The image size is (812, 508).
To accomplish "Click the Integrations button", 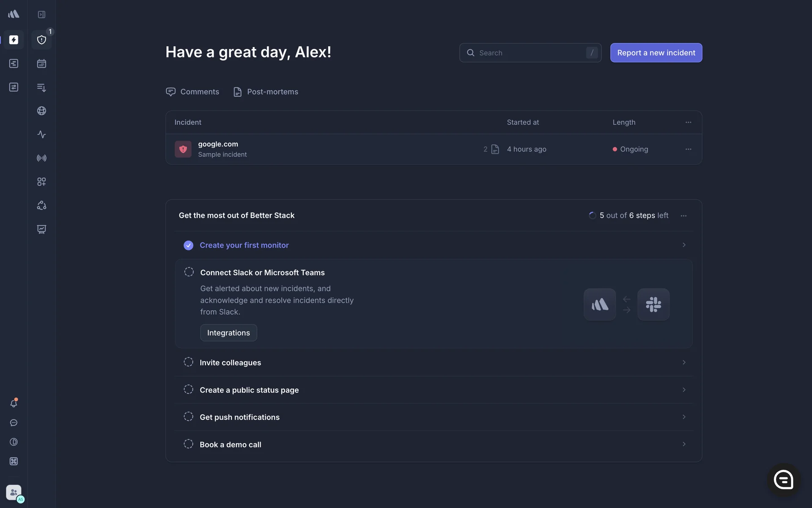I will coord(228,333).
